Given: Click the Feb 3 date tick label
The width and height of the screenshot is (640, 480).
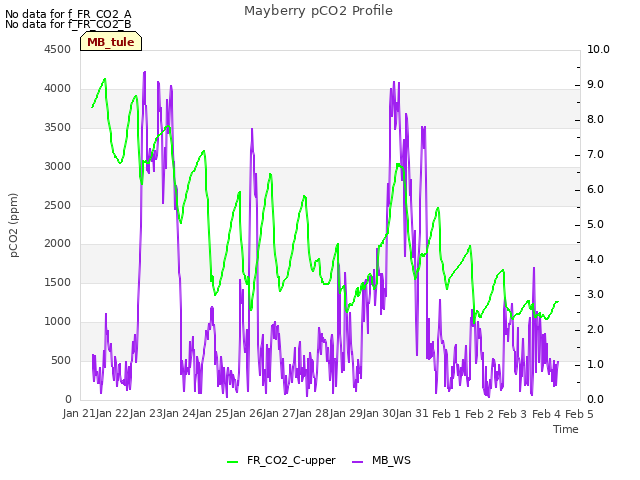Looking at the screenshot, I should (x=512, y=414).
